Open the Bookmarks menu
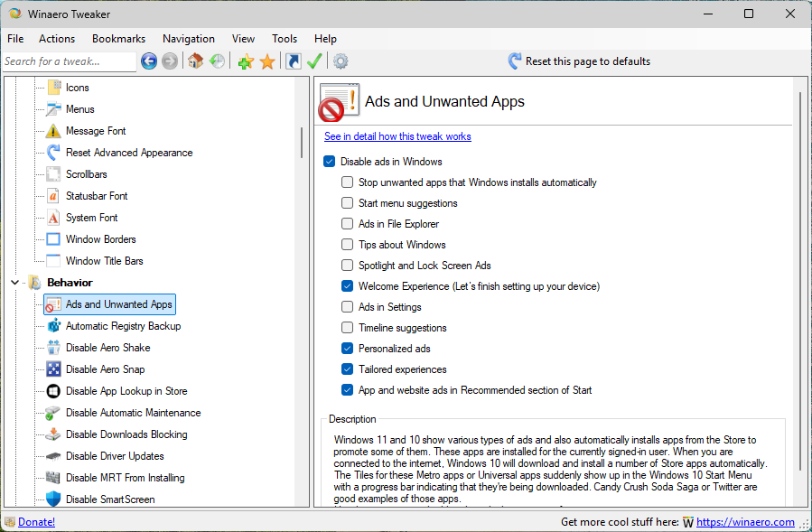This screenshot has width=812, height=532. (118, 39)
